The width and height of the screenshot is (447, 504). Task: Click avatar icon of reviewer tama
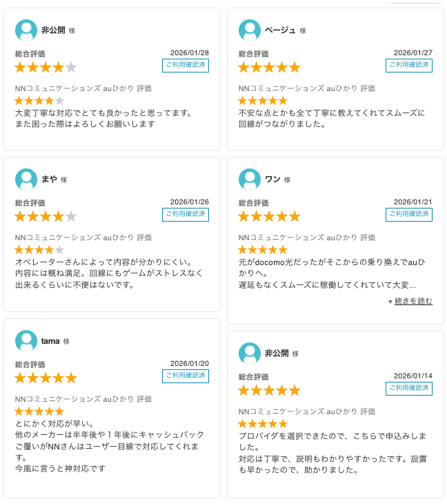pyautogui.click(x=26, y=341)
